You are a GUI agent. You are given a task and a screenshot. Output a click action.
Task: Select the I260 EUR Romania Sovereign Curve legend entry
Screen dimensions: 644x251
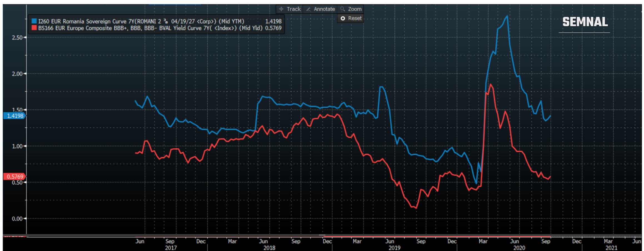pos(157,21)
